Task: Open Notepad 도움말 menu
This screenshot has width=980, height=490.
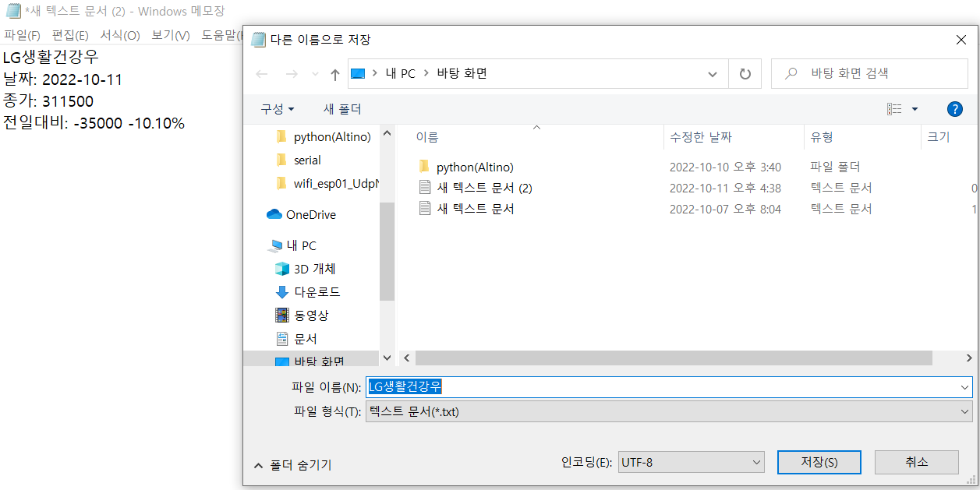Action: [x=221, y=35]
